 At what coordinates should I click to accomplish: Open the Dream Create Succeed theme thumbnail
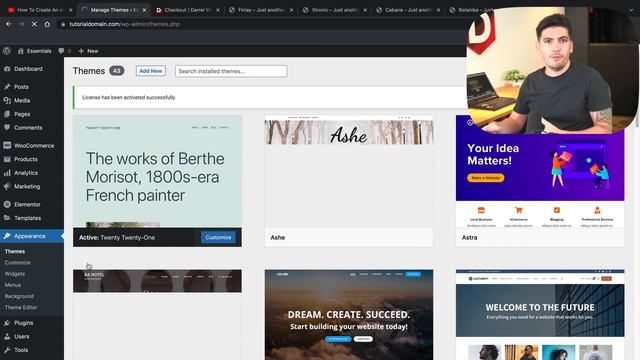click(x=349, y=314)
